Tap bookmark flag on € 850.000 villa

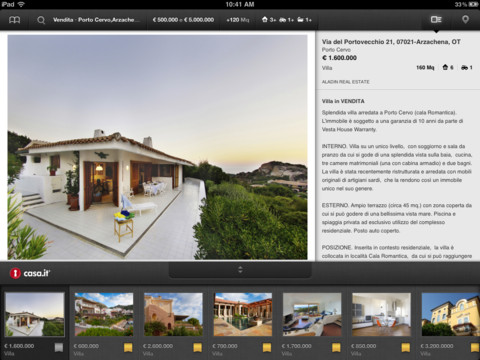pos(405,348)
